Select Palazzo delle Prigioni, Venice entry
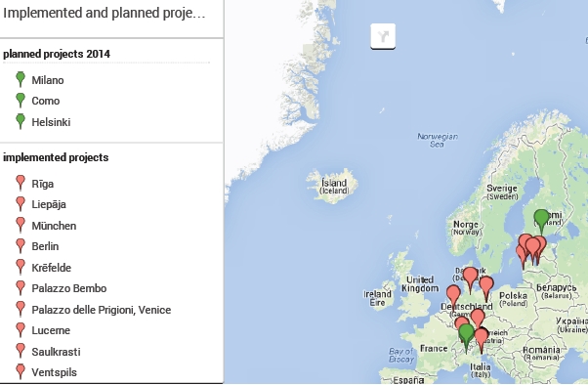This screenshot has width=588, height=385. 102,310
